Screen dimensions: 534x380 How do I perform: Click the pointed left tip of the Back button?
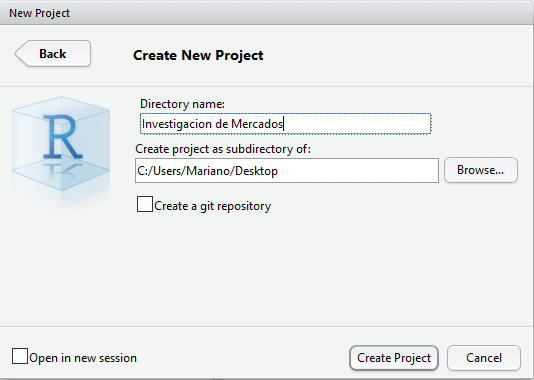click(18, 53)
